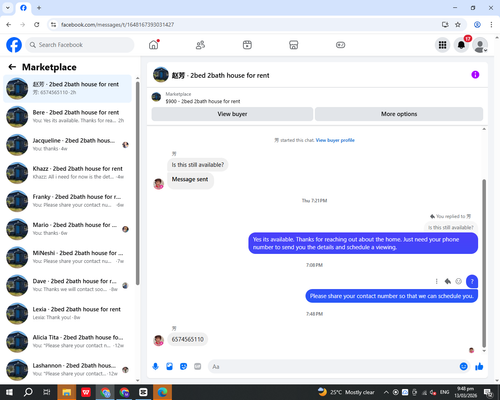The width and height of the screenshot is (500, 400).
Task: Attach a file with photo icon
Action: pyautogui.click(x=169, y=367)
